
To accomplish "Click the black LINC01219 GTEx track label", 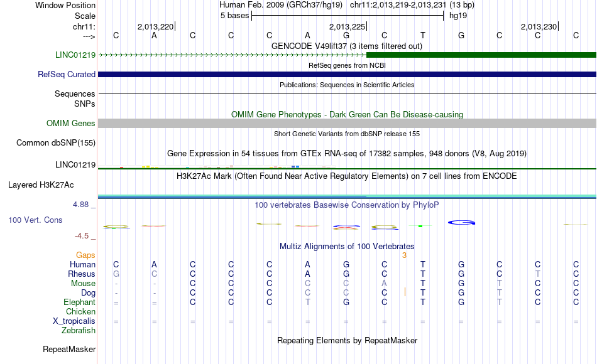I will (x=75, y=164).
